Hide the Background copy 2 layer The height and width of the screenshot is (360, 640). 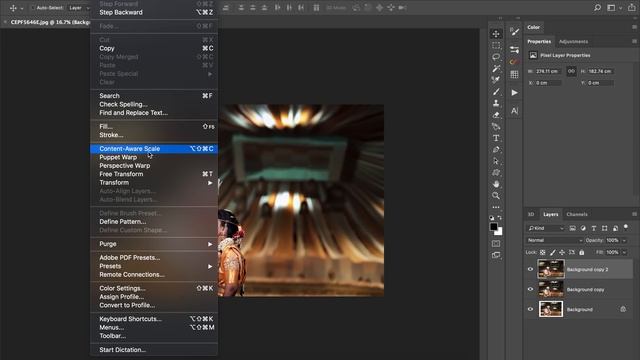pos(530,269)
